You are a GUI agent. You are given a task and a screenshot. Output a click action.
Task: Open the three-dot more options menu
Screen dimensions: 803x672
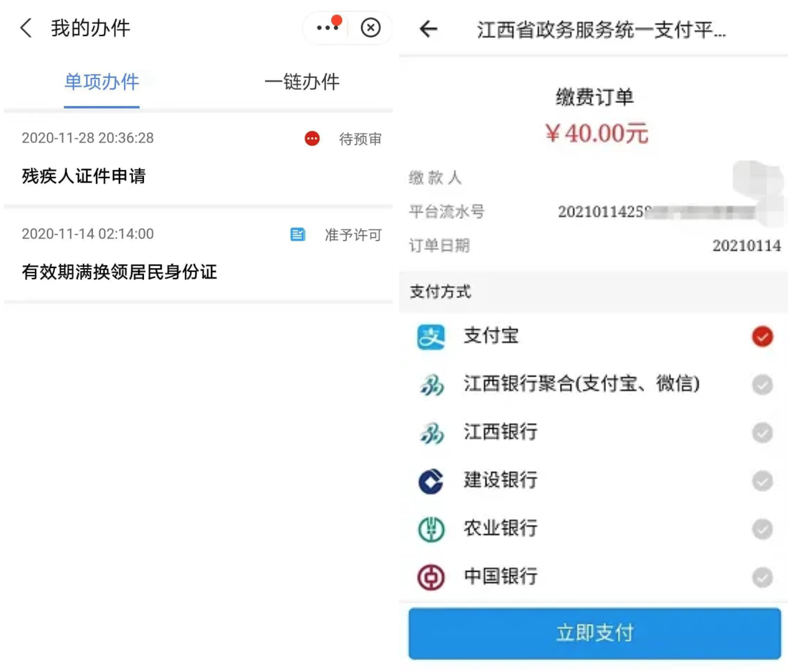(x=328, y=27)
